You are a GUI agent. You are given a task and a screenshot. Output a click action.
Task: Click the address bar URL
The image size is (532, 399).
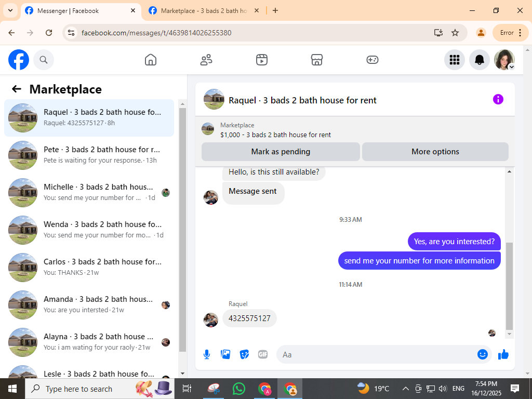point(156,33)
